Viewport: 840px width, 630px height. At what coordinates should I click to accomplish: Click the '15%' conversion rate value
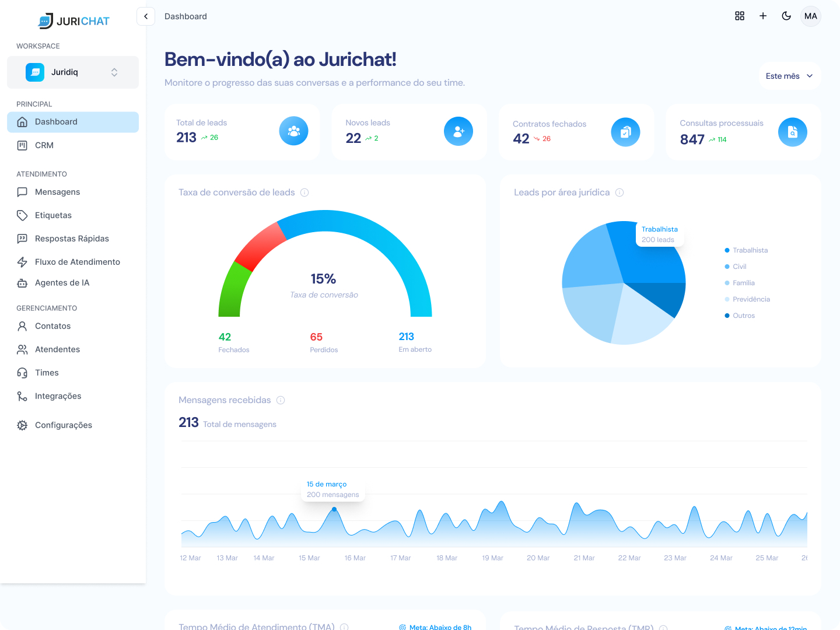point(323,279)
